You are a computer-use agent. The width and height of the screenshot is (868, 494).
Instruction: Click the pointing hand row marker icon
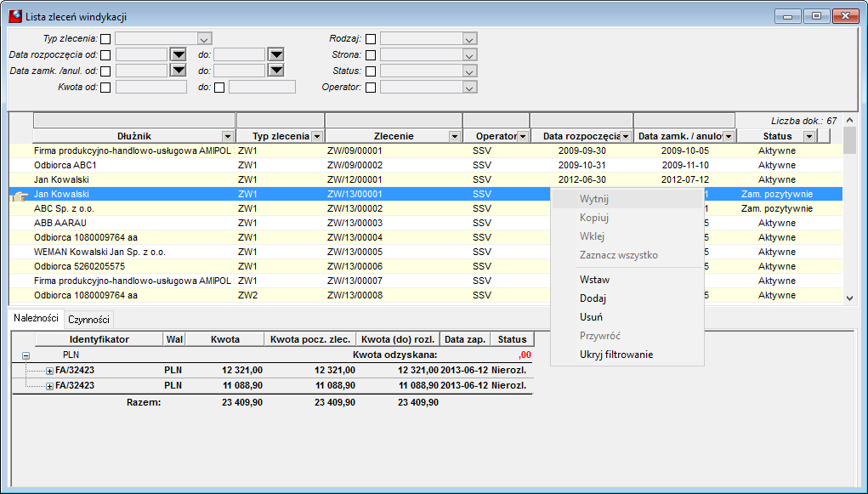pos(20,195)
